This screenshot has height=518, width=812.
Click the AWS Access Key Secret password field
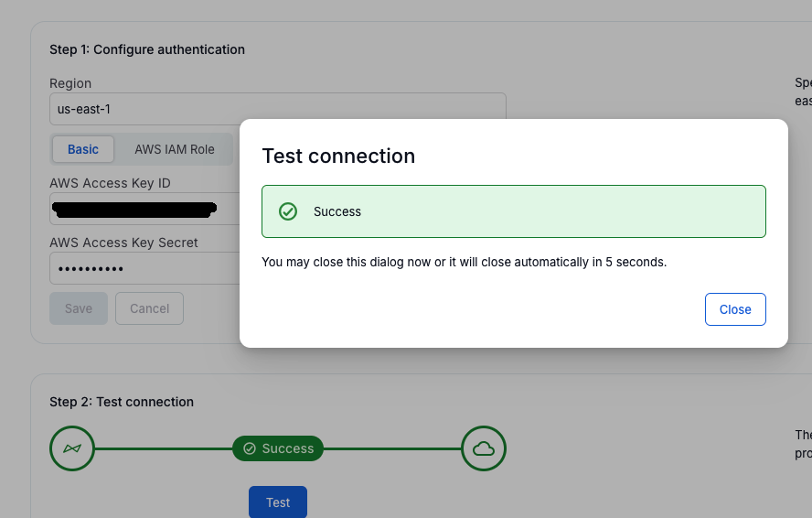(137, 269)
